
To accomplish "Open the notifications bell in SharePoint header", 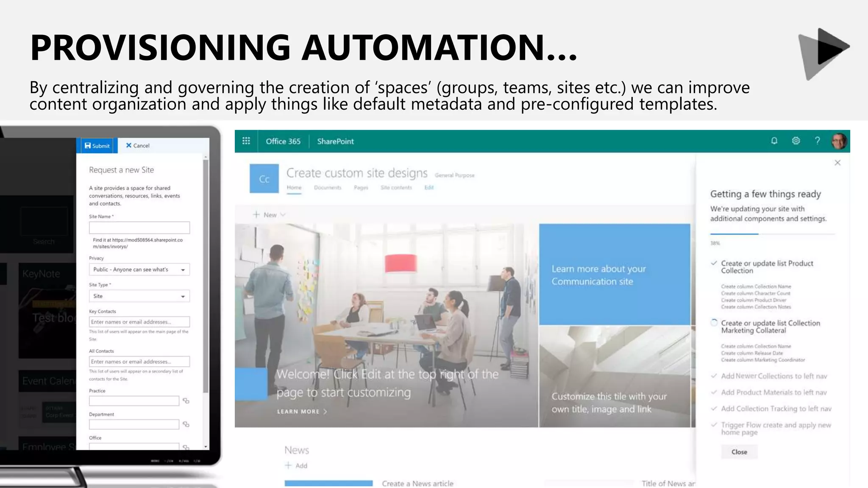I will coord(774,141).
